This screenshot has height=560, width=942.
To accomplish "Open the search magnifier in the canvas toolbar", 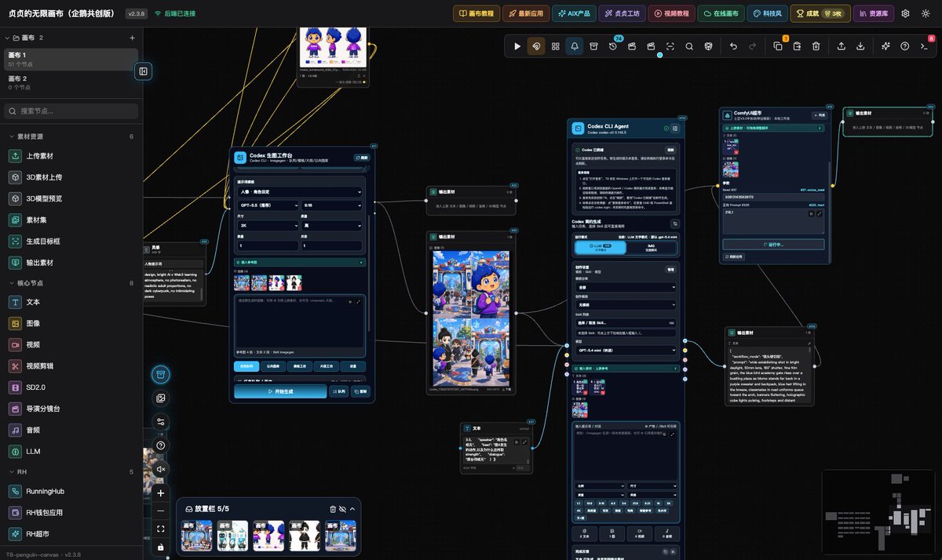I will click(x=689, y=46).
